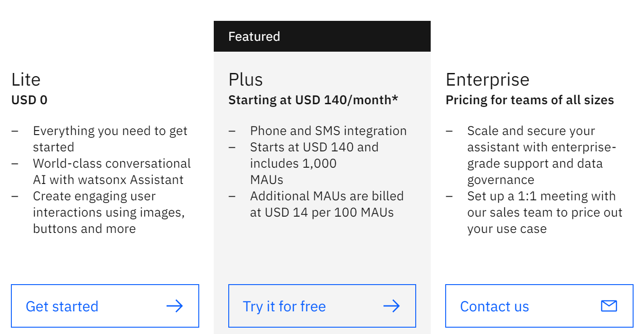Viewport: 644px width, 334px height.
Task: Select the Lite plan heading
Action: tap(26, 79)
